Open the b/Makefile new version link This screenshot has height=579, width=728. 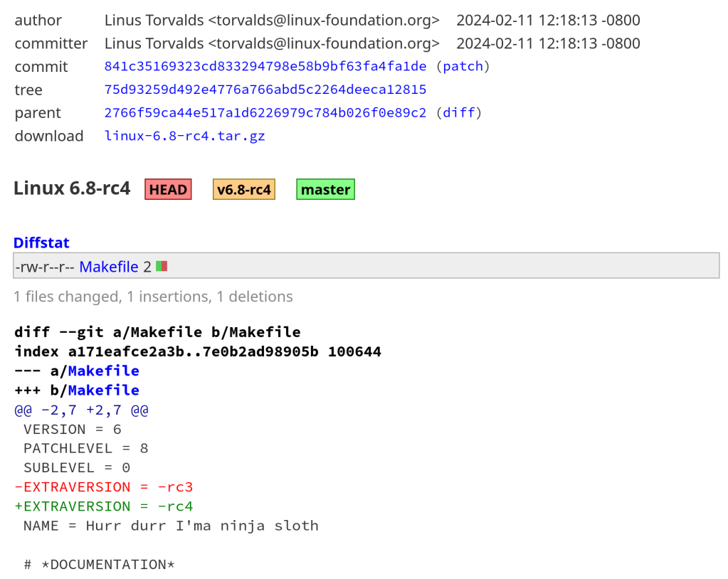click(x=103, y=390)
